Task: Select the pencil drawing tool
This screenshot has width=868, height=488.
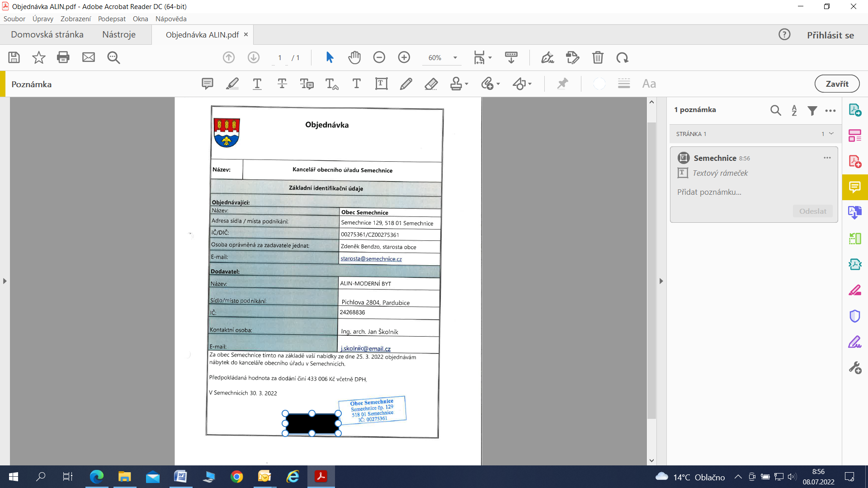Action: [x=406, y=84]
